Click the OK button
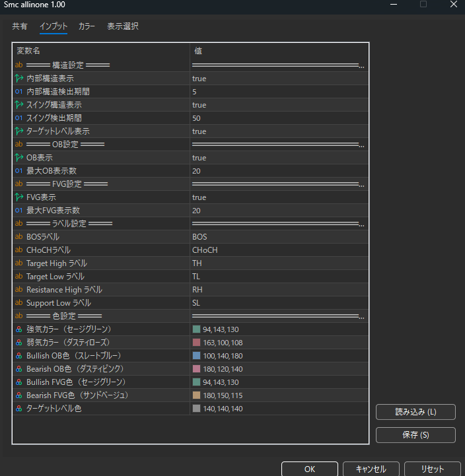Screen dimensions: 465x476 point(310,469)
